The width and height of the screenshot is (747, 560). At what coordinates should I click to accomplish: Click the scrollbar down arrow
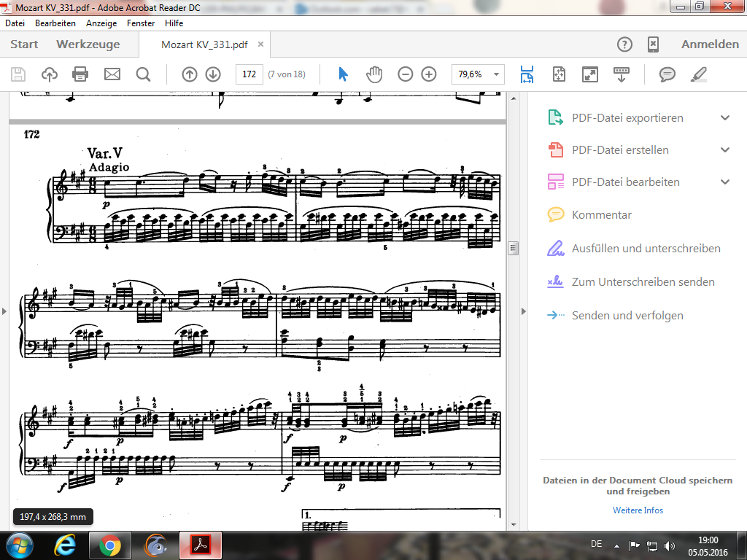coord(513,525)
